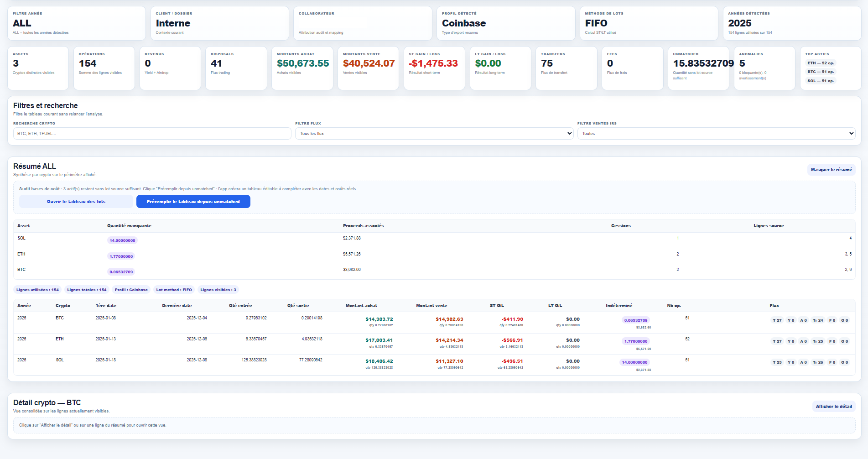Click the ST G/L column header
Viewport: 868px width, 459px height.
coord(497,306)
